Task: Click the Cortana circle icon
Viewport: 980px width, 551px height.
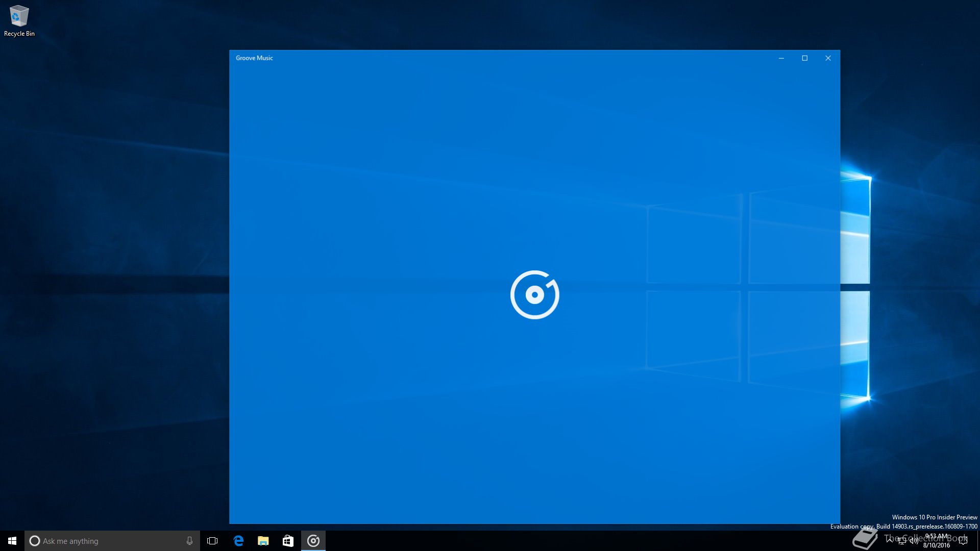Action: click(x=35, y=541)
